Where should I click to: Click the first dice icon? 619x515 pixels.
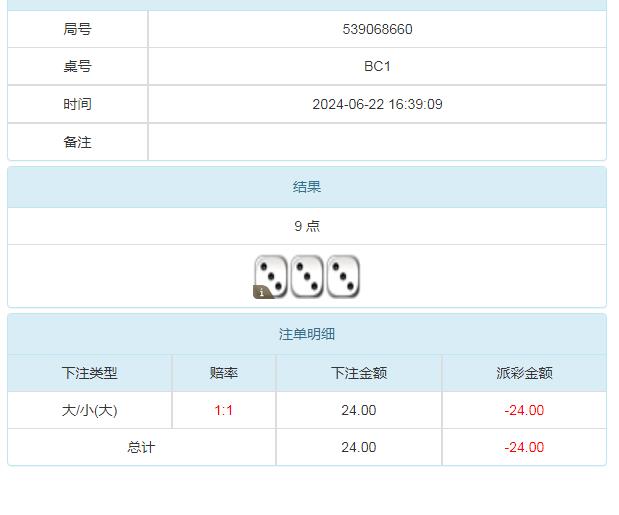[271, 275]
